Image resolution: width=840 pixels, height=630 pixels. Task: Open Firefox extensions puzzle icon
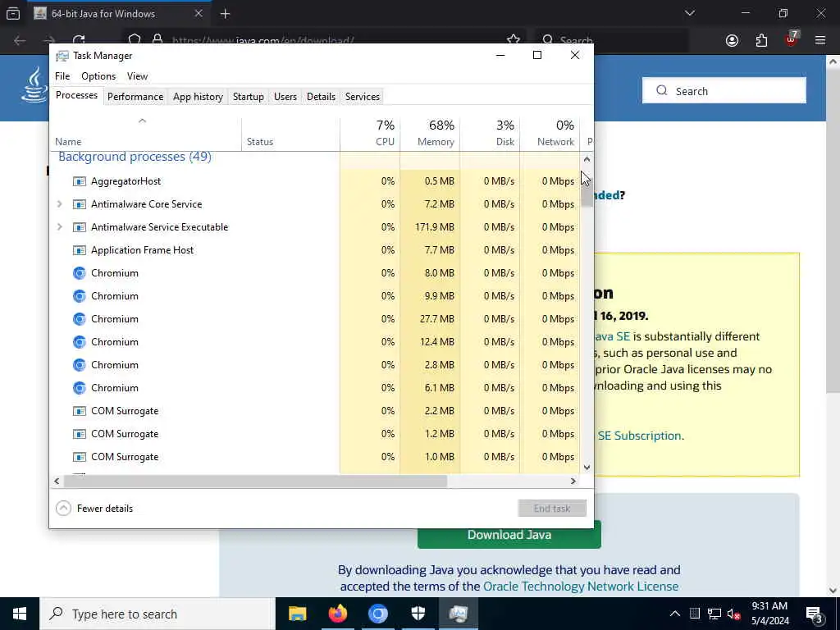click(x=761, y=40)
